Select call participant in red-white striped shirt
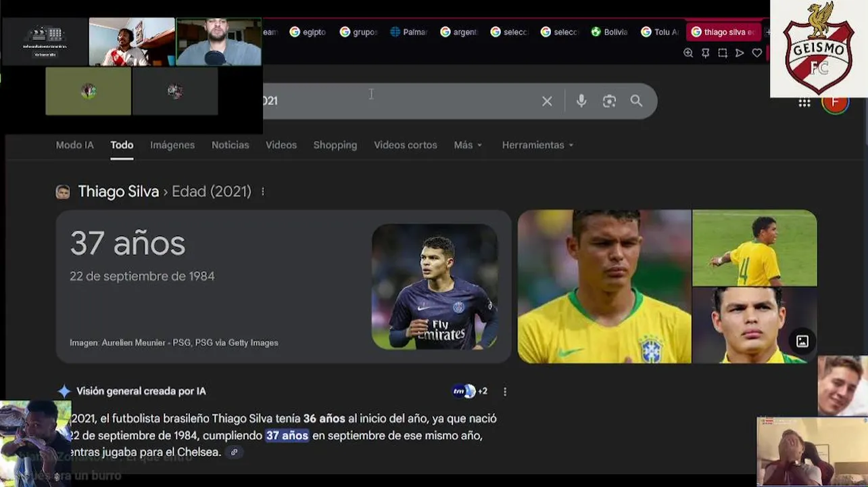This screenshot has width=868, height=487. pyautogui.click(x=132, y=42)
